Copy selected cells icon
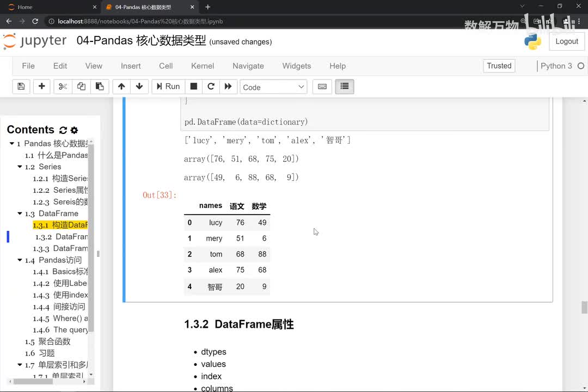Screen dimensions: 588x392 point(81,87)
